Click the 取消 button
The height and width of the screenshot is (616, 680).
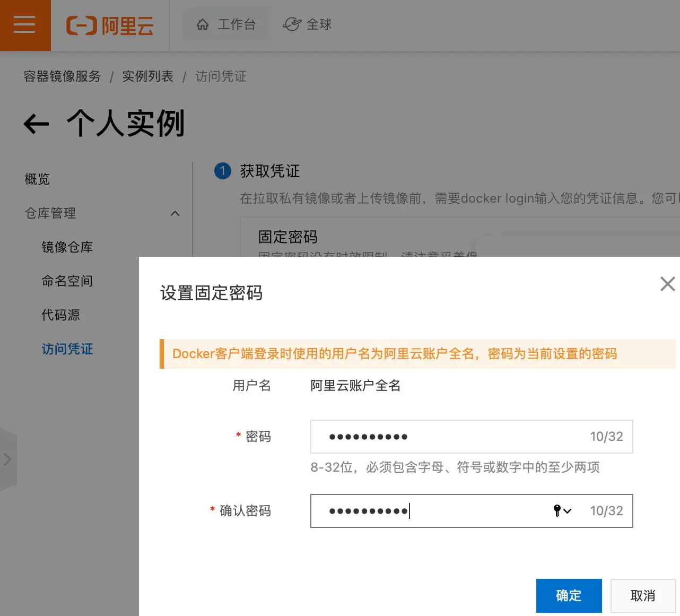click(x=643, y=595)
